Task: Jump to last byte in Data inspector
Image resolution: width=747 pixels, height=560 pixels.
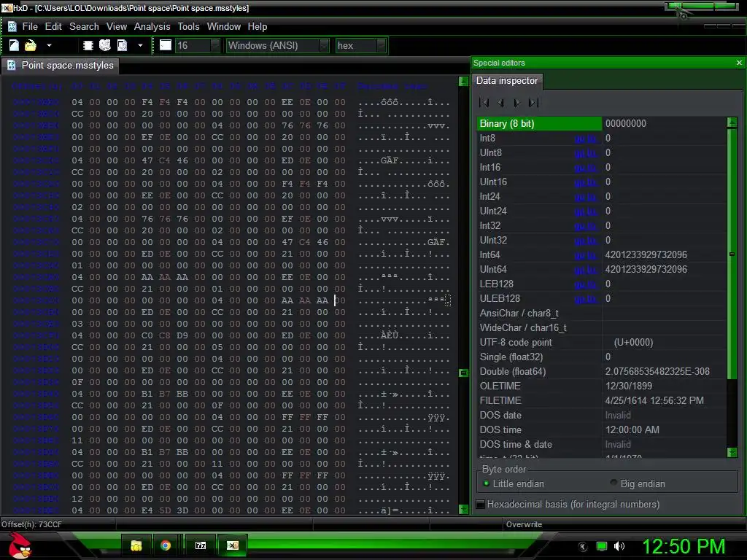Action: click(533, 102)
